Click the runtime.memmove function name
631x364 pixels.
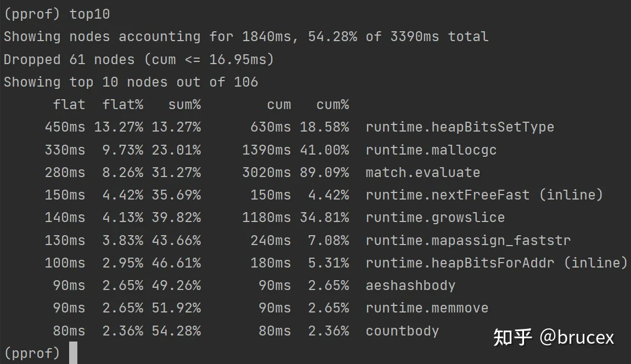point(426,308)
